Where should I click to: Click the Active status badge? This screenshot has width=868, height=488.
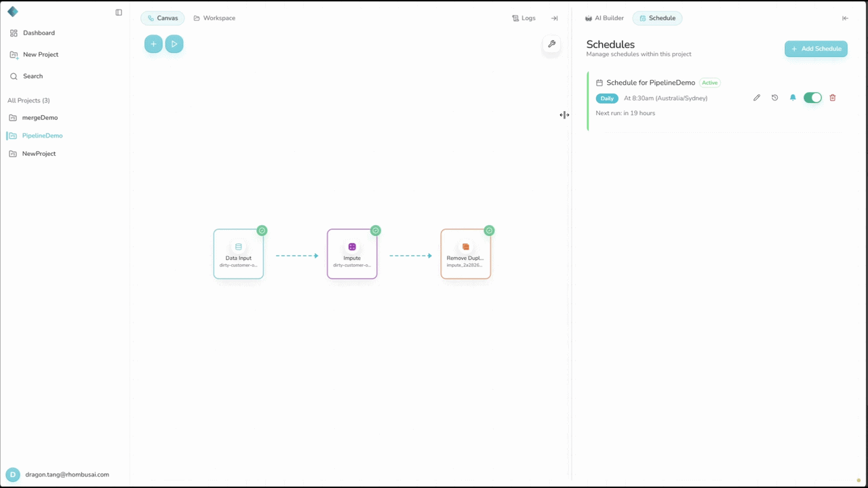(x=709, y=83)
